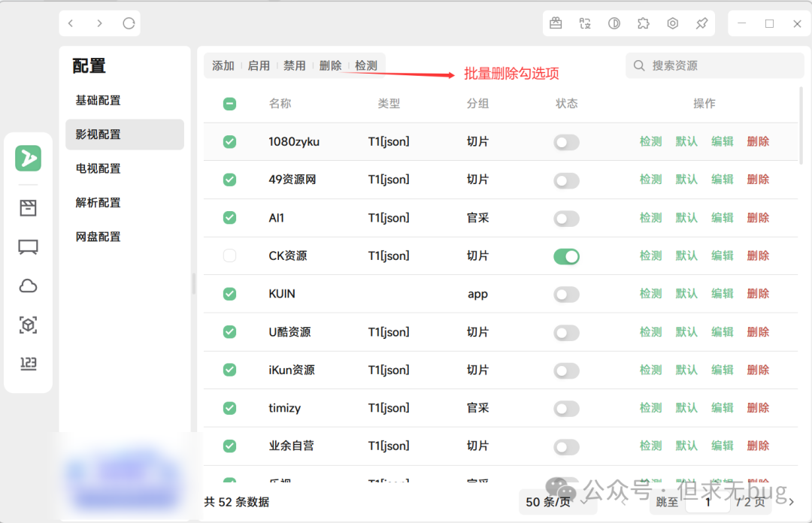This screenshot has width=812, height=523.
Task: Click the pin icon in top toolbar
Action: (x=701, y=23)
